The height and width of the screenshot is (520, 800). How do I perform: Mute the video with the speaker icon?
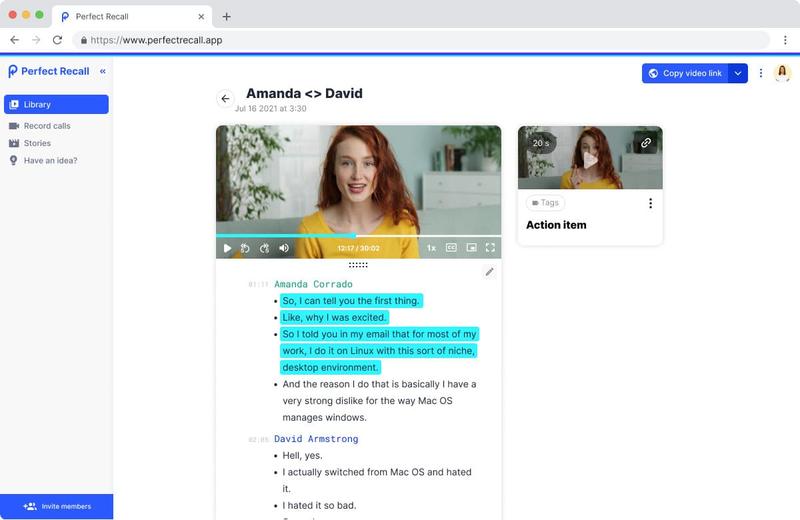284,248
